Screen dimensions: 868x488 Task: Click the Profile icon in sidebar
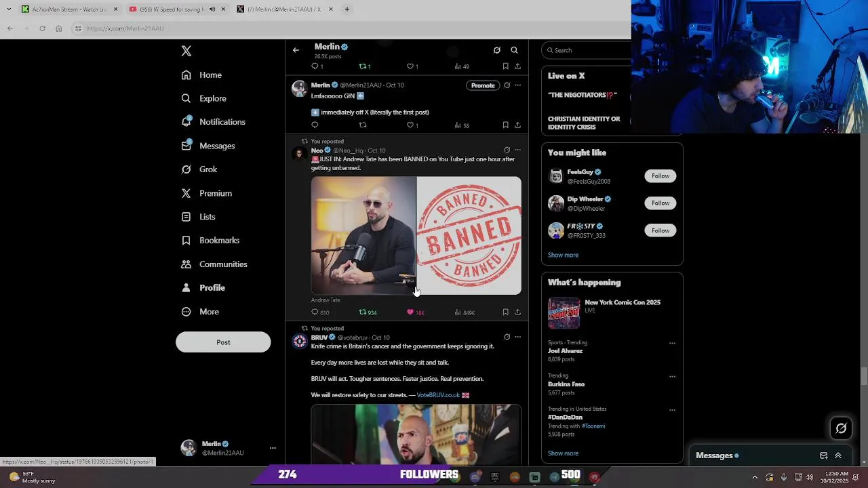click(186, 288)
